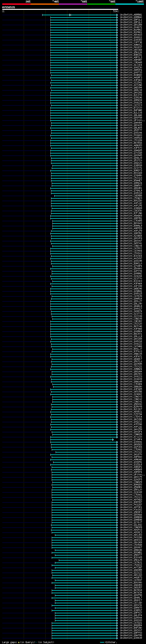Viewport: 146px width, 644px height.
Task: Click hit UniRef100_A9PIL3
Action: coord(131,57)
